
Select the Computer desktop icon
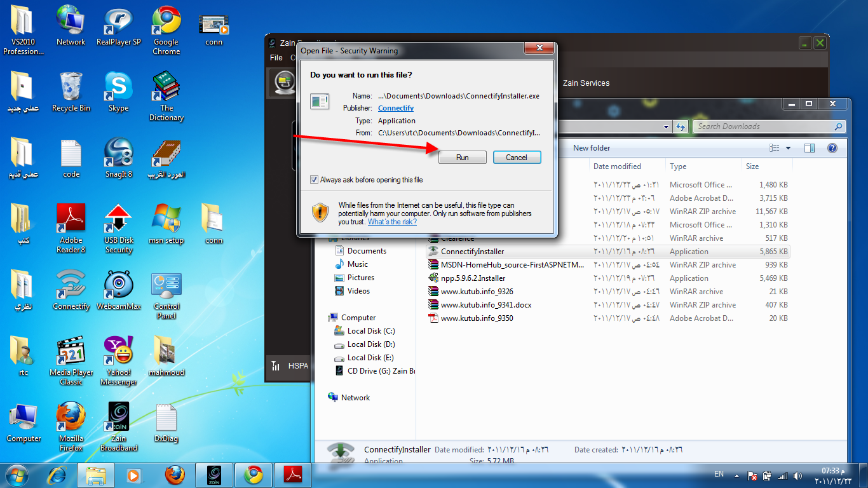point(24,422)
